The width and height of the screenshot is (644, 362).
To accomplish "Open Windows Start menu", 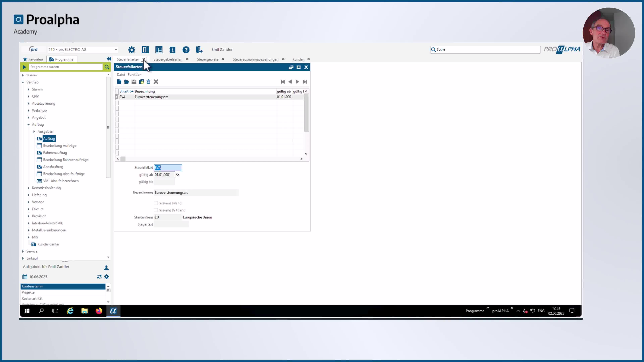I will tap(27, 311).
